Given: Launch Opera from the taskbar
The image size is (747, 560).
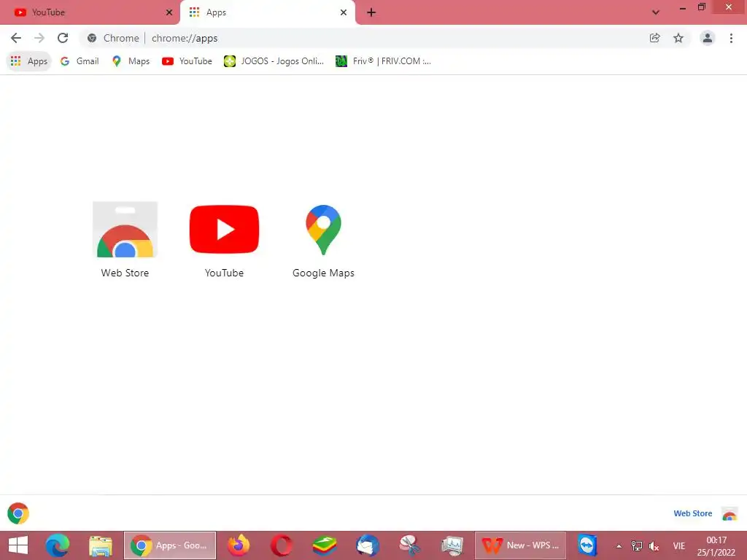Looking at the screenshot, I should click(x=282, y=545).
